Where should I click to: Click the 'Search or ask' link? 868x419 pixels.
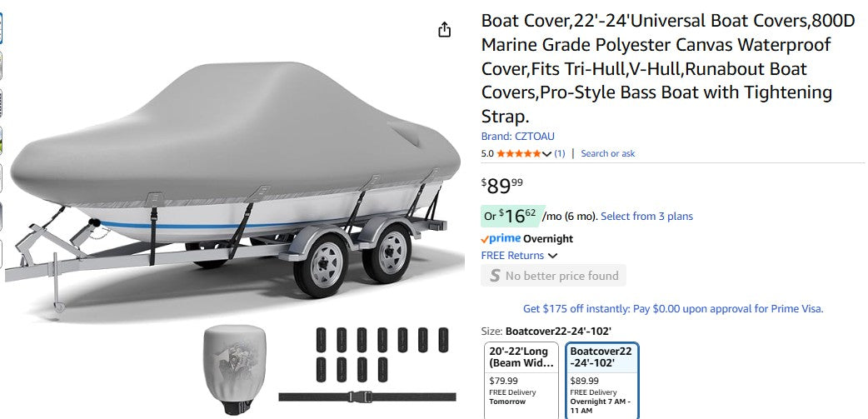607,153
